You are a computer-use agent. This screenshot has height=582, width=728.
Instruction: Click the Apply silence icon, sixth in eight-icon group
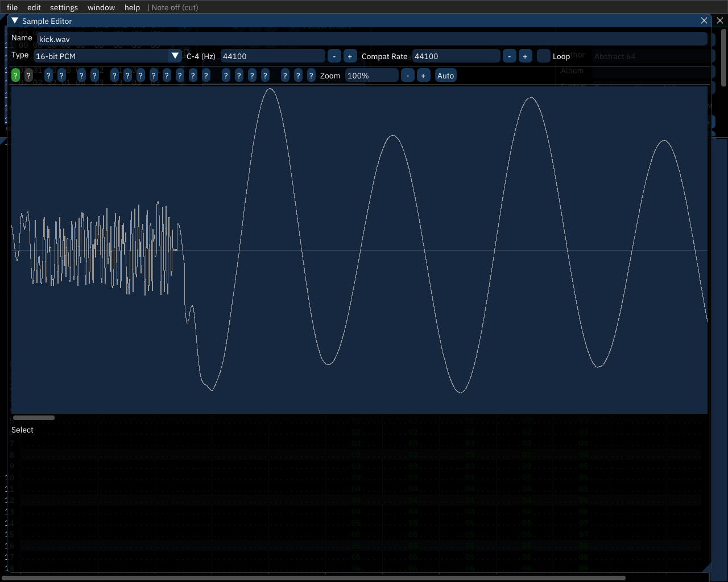180,76
